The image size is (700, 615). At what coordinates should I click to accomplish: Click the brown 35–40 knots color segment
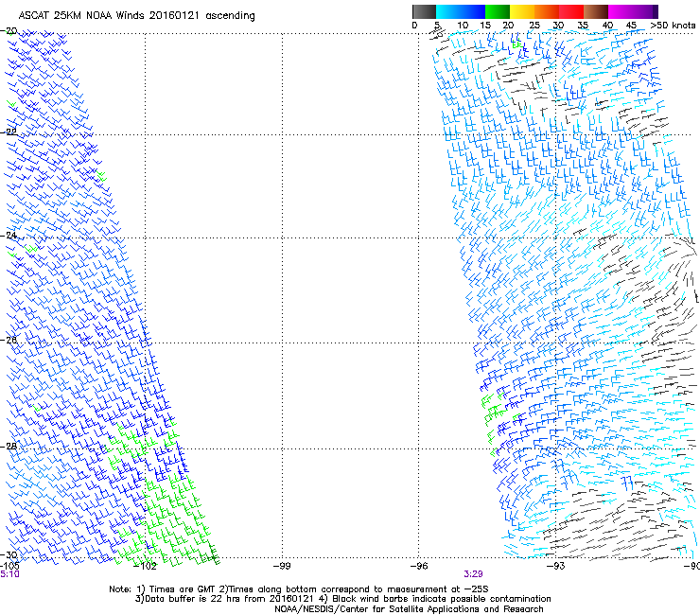pyautogui.click(x=596, y=11)
